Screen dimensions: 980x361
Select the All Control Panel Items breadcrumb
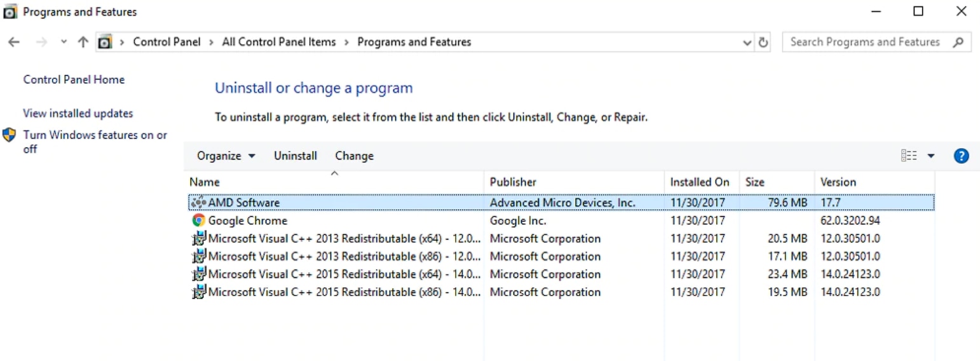point(279,42)
